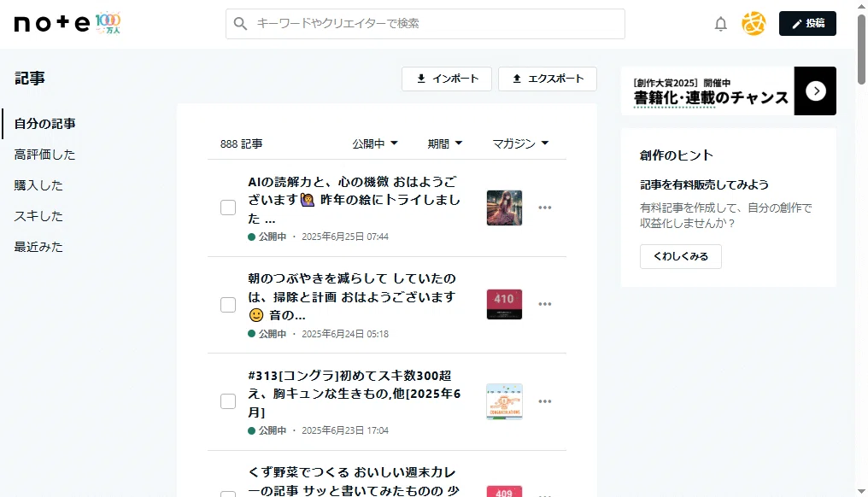Click 記事を有料販売してみよう hint heading

(704, 184)
